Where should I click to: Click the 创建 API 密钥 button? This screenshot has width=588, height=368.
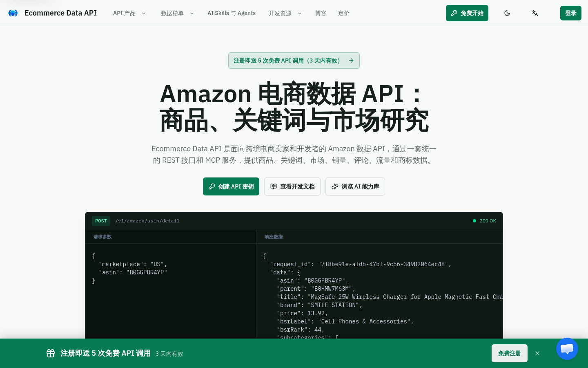(231, 186)
